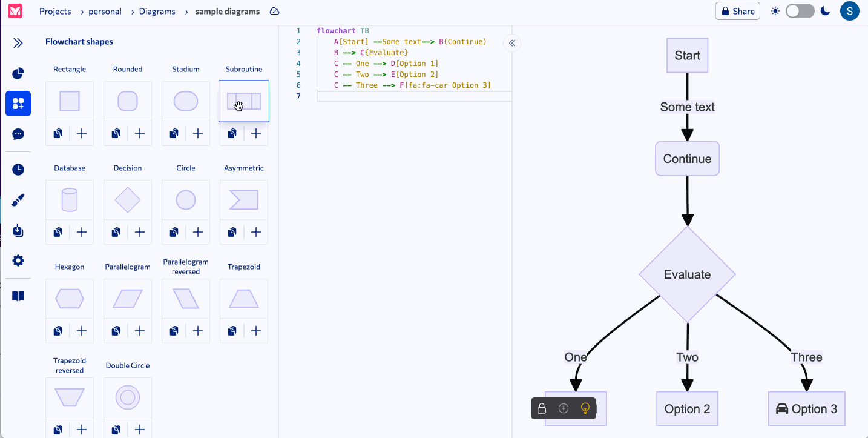This screenshot has width=868, height=438.
Task: Copy the Rounded shape code
Action: [116, 133]
